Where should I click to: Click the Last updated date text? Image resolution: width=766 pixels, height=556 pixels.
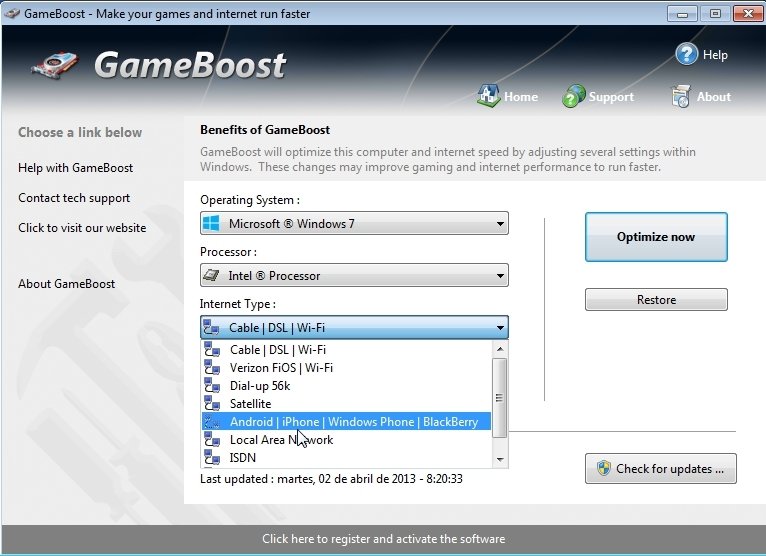pos(331,479)
